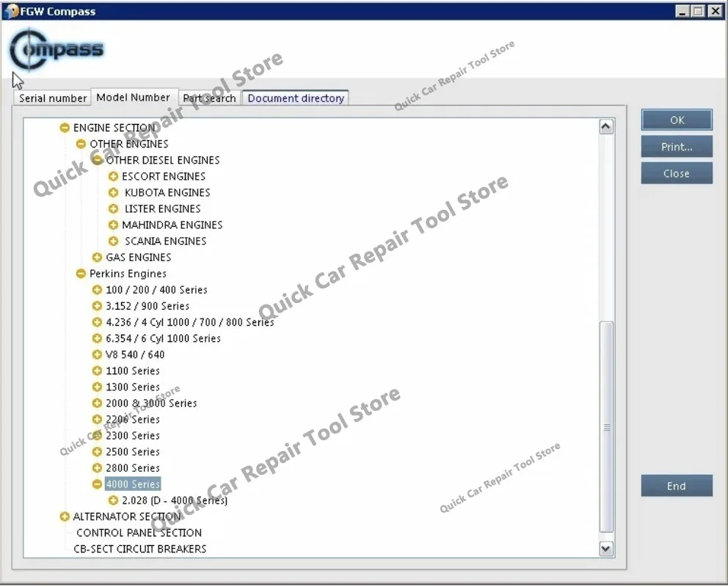
Task: Select Perkins Engines label
Action: [128, 274]
